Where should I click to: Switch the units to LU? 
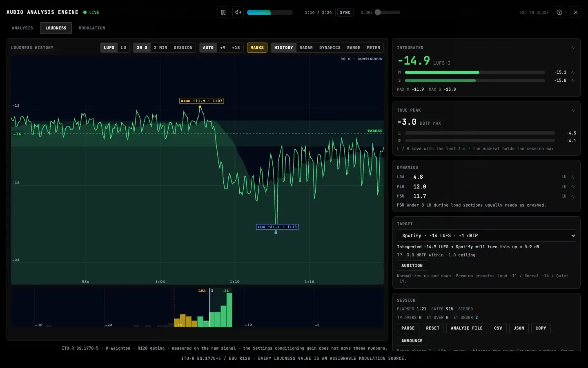click(123, 48)
